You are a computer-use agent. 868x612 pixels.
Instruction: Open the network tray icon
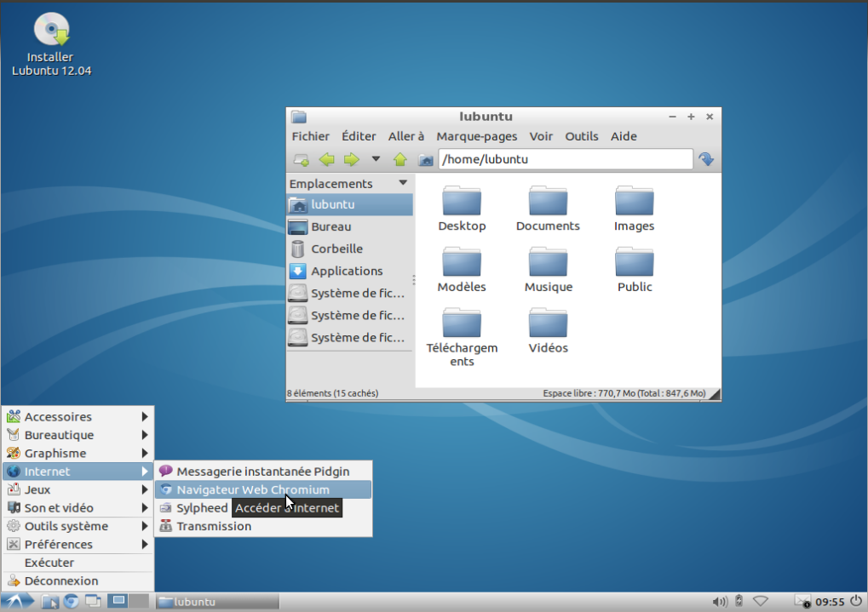point(761,601)
